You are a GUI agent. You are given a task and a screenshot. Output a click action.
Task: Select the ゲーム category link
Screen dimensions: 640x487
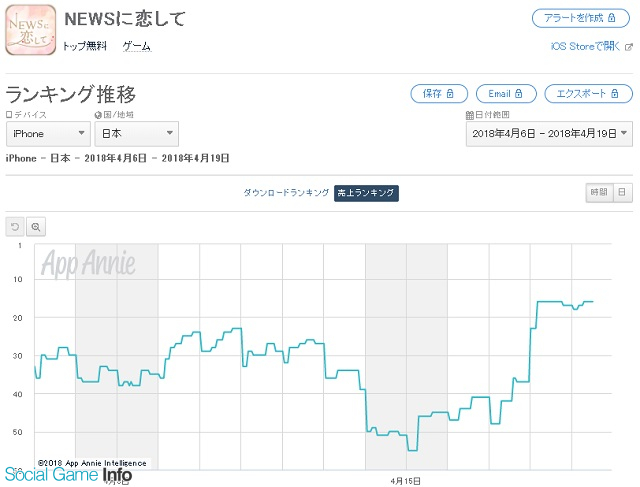137,46
